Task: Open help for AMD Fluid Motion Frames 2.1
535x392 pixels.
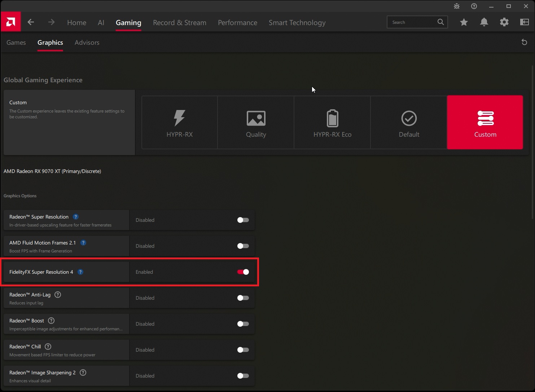Action: tap(83, 243)
